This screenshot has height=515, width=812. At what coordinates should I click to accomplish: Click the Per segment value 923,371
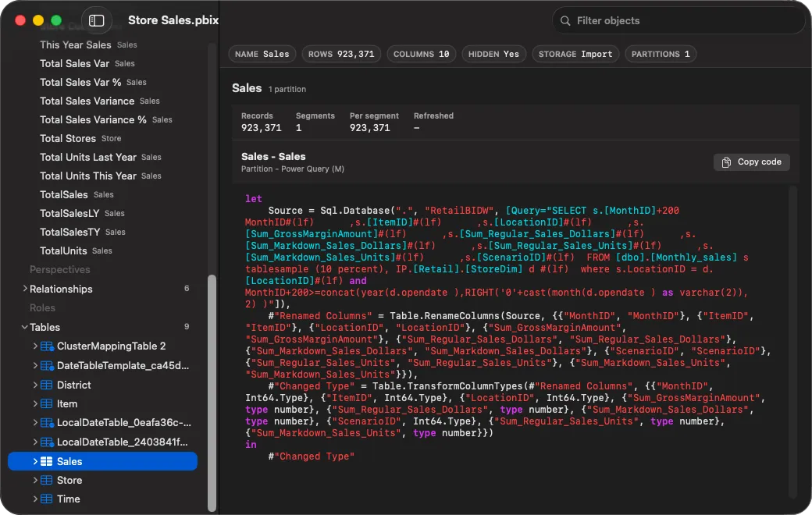pyautogui.click(x=369, y=128)
